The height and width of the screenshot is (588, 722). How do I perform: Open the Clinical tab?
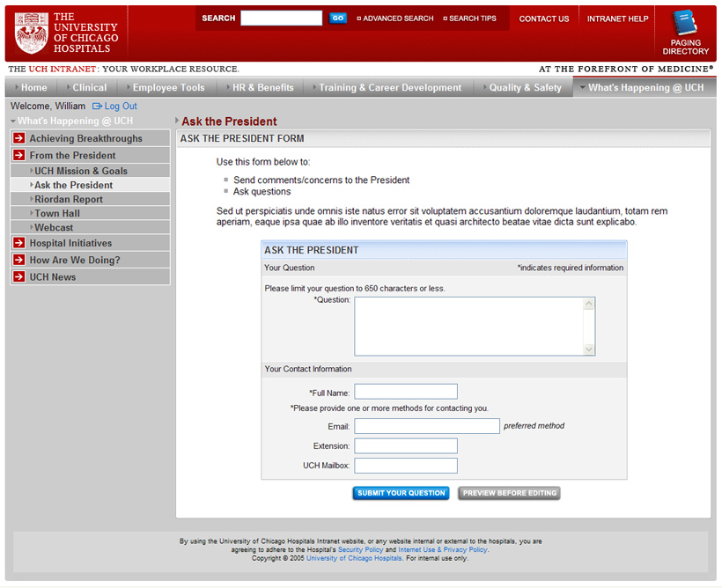(86, 87)
